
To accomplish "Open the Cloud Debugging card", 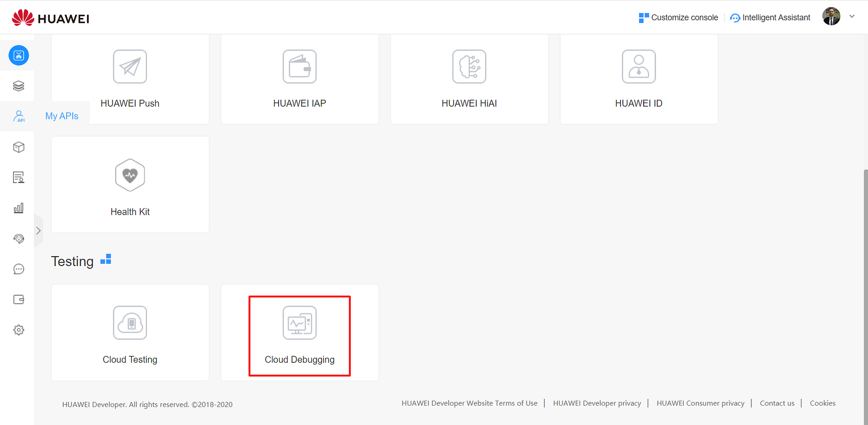I will (x=300, y=333).
